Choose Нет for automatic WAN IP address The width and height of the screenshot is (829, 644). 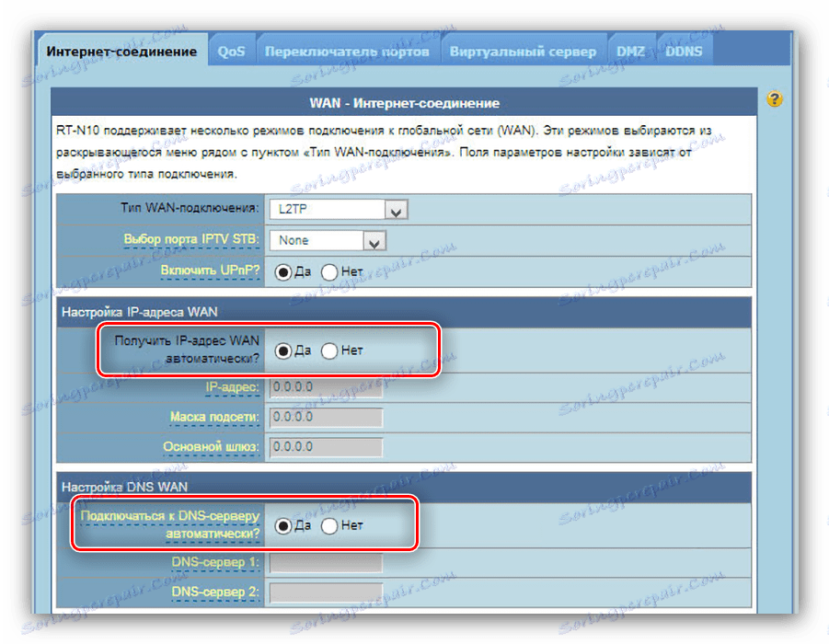click(x=328, y=351)
